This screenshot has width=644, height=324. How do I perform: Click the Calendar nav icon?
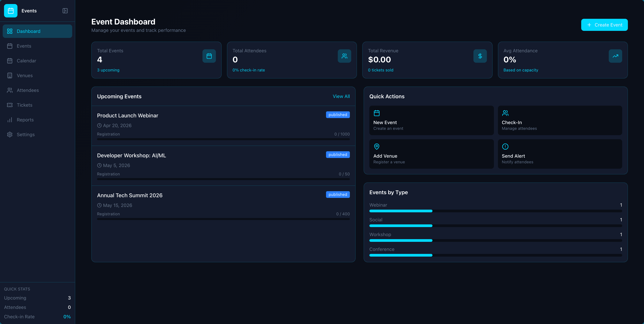[x=10, y=61]
